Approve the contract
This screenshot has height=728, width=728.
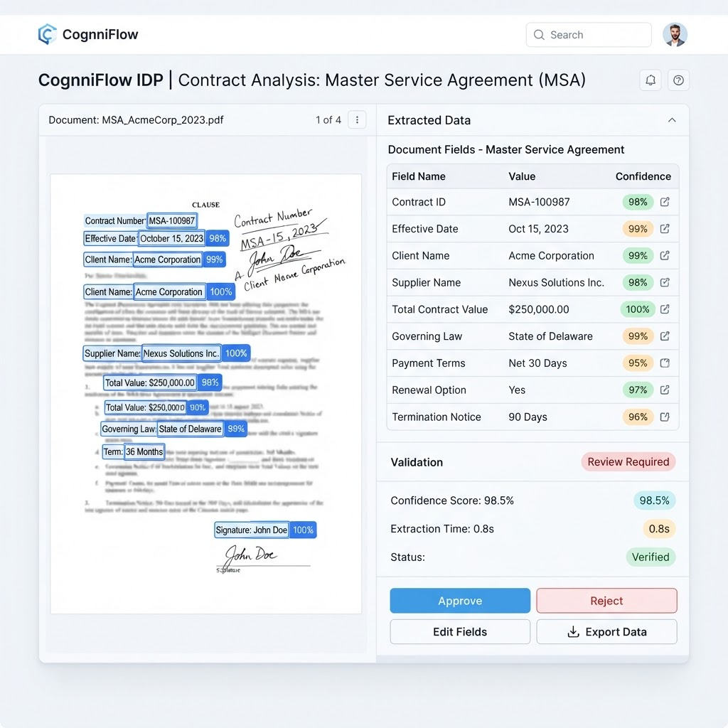(x=460, y=601)
